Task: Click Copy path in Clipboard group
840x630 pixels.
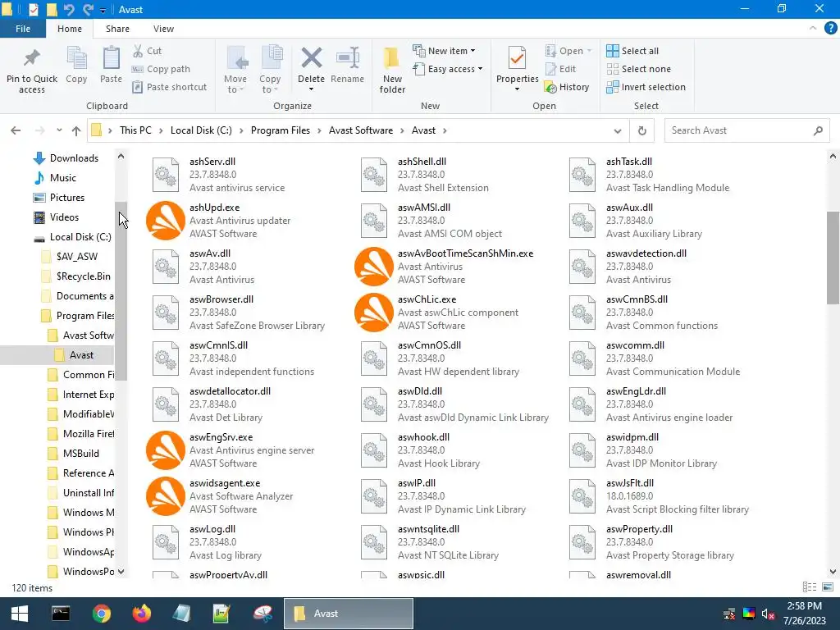Action: click(161, 69)
